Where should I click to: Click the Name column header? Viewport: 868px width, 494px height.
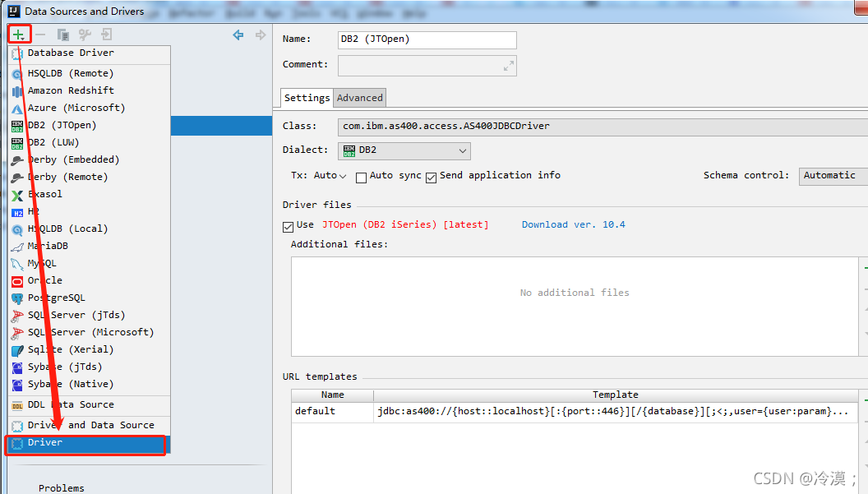(x=333, y=395)
